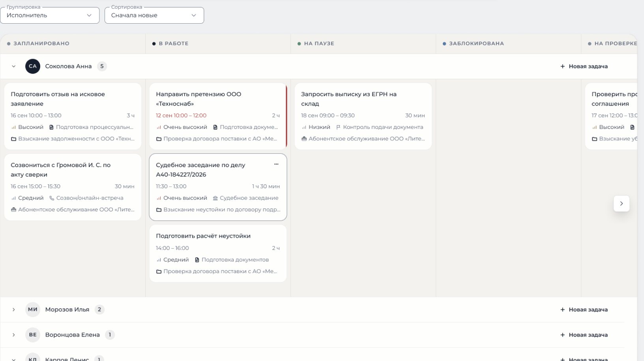
Task: Add Новая задача for Морозов Илья
Action: [x=584, y=309]
